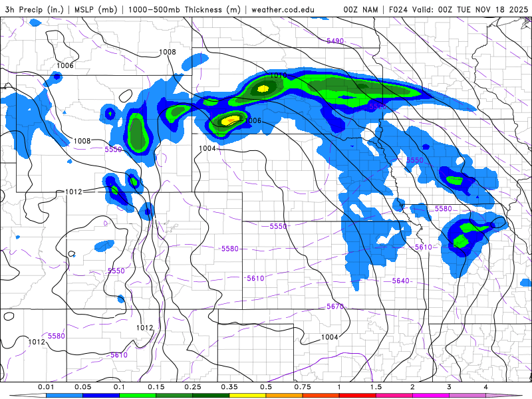
Task: Click the '1004' isobar label below the yellow core
Action: (207, 148)
